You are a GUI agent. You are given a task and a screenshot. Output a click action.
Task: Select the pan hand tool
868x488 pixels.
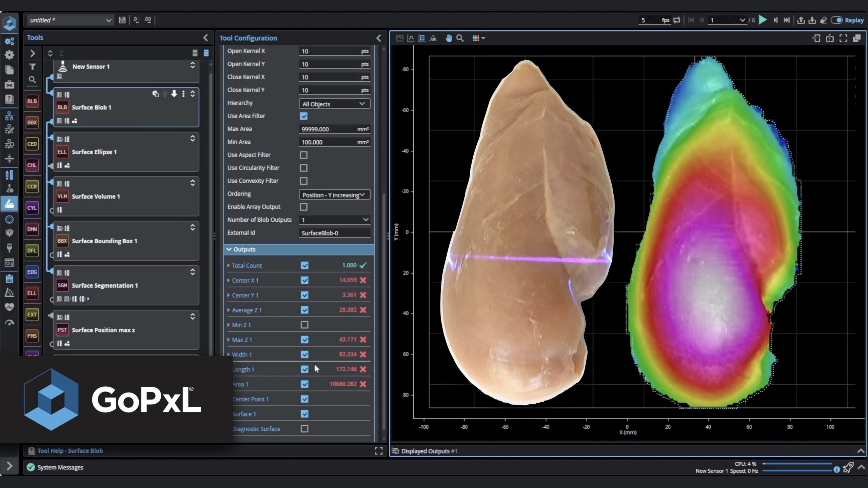[449, 38]
